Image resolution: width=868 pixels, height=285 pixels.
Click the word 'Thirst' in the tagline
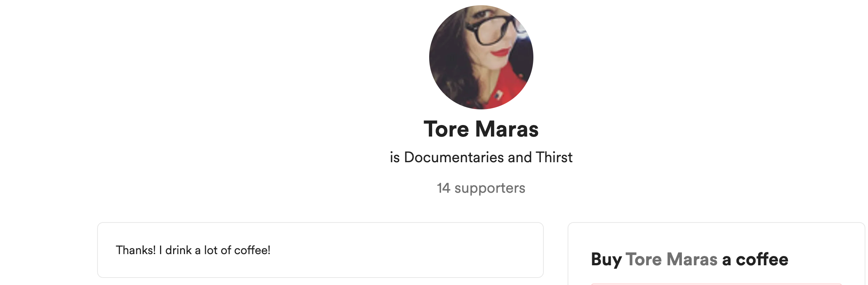pyautogui.click(x=554, y=157)
